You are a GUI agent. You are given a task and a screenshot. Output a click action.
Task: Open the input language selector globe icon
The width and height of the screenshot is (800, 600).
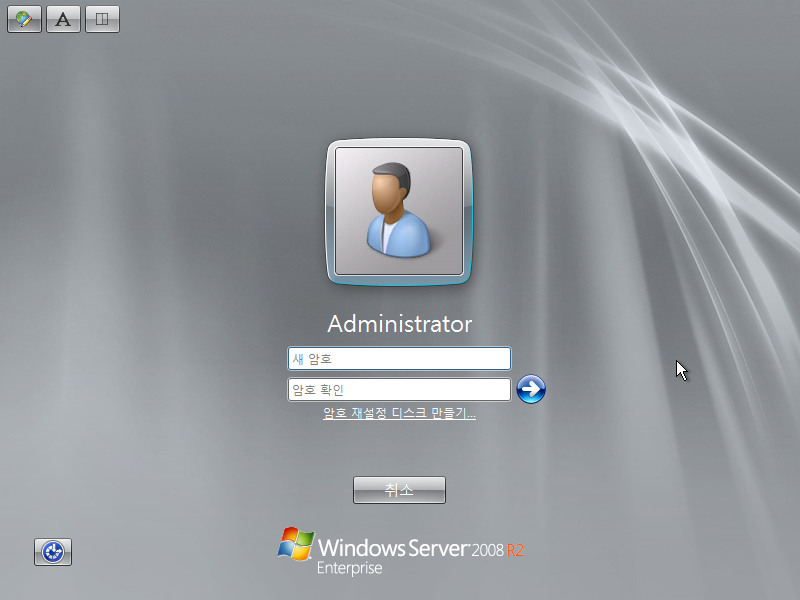pos(24,19)
